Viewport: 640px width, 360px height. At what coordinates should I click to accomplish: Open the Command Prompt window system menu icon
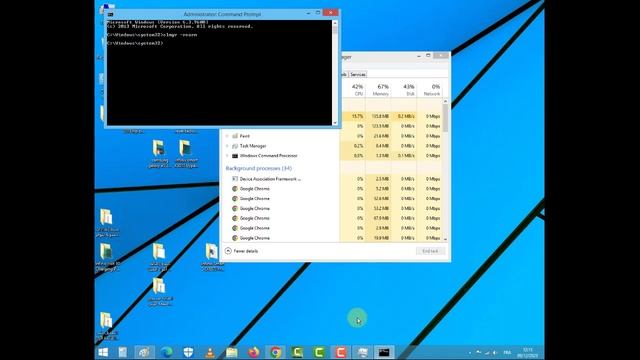(x=110, y=14)
